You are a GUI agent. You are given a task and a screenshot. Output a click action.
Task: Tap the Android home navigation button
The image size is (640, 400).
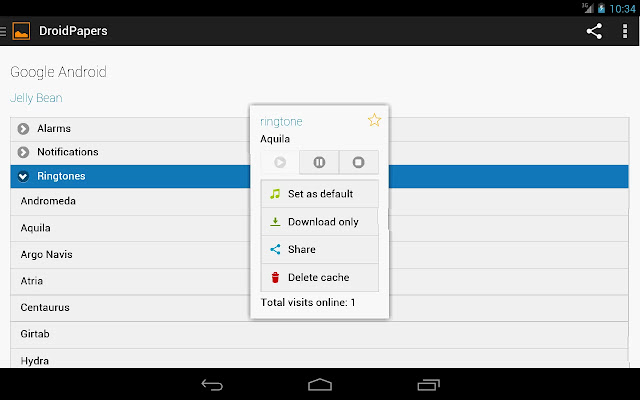320,384
